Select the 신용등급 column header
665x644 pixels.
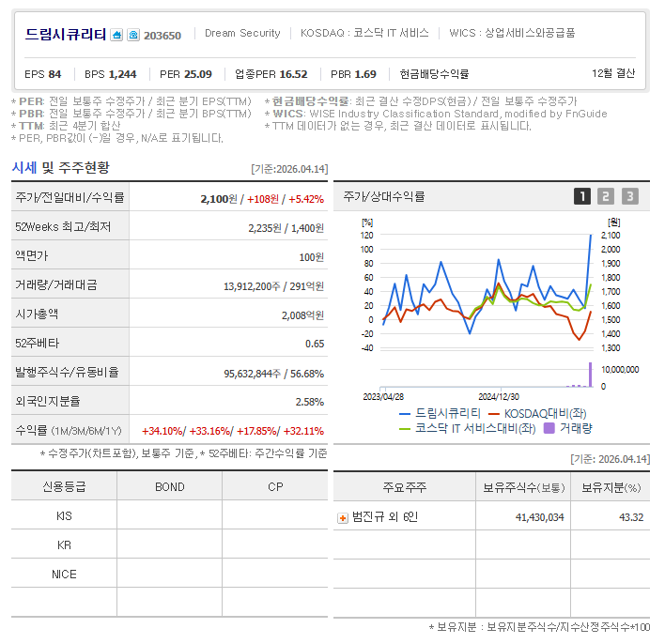(64, 486)
